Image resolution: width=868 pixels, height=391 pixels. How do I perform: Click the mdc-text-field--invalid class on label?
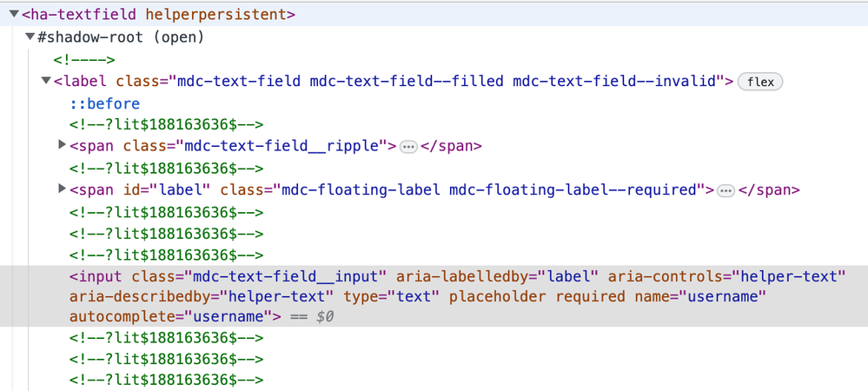click(619, 81)
